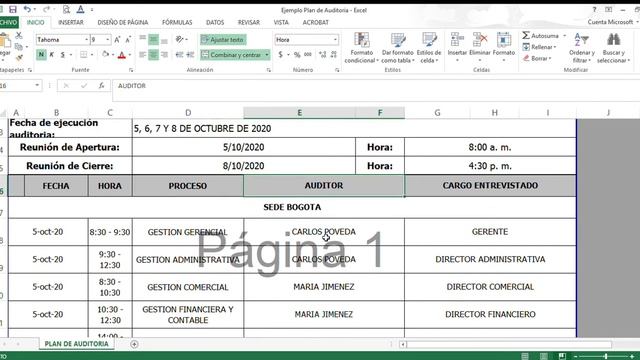
Task: Open Dar formato como tabla menu
Action: point(398,48)
